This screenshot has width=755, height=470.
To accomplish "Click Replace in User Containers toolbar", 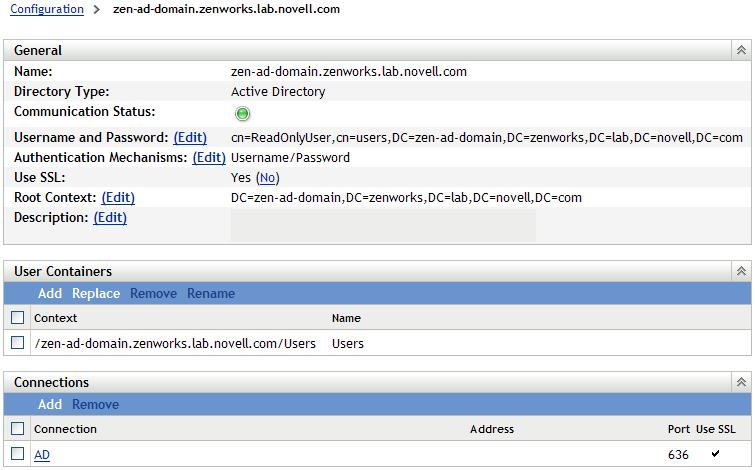I will 96,293.
